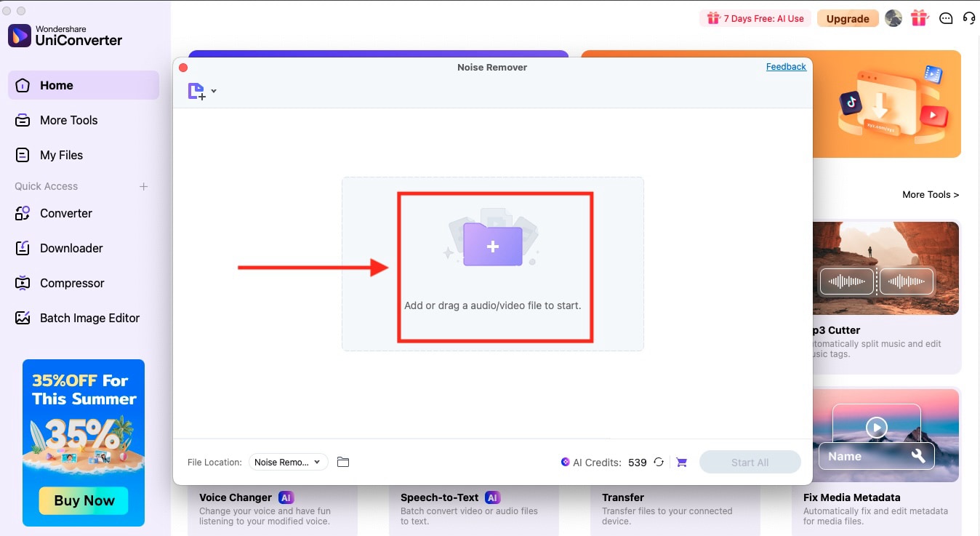Click the Upgrade button
Screen dimensions: 980x536
pos(848,19)
